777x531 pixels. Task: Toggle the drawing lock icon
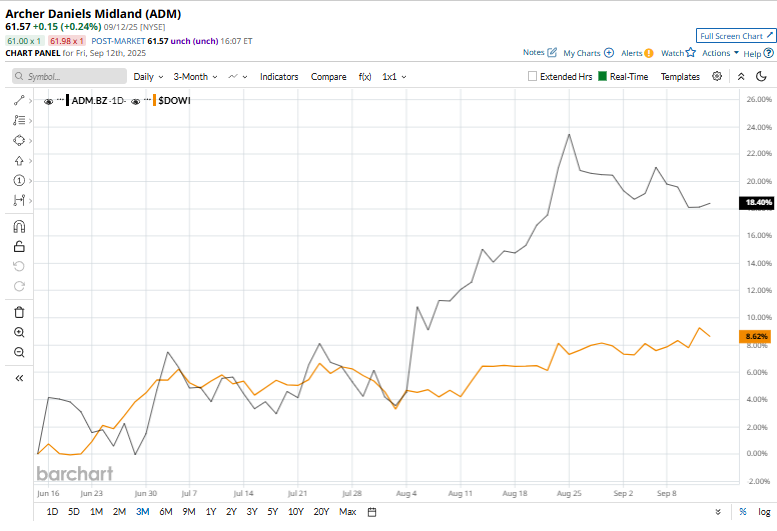[19, 246]
